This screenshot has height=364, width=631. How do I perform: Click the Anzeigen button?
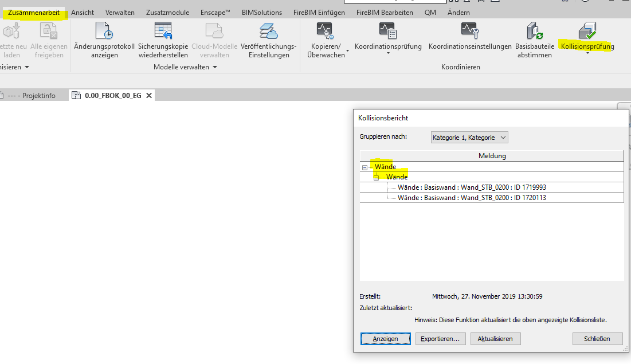[386, 339]
